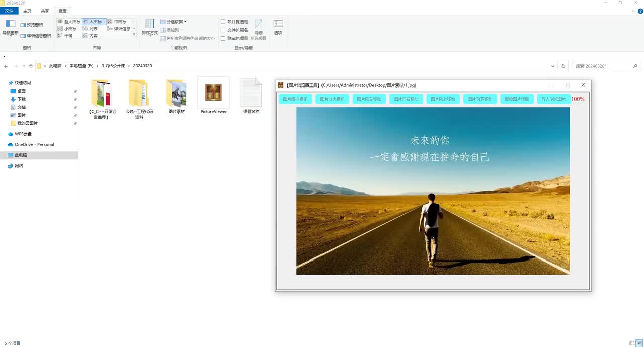Click the displayed road photo in viewer

click(x=433, y=191)
